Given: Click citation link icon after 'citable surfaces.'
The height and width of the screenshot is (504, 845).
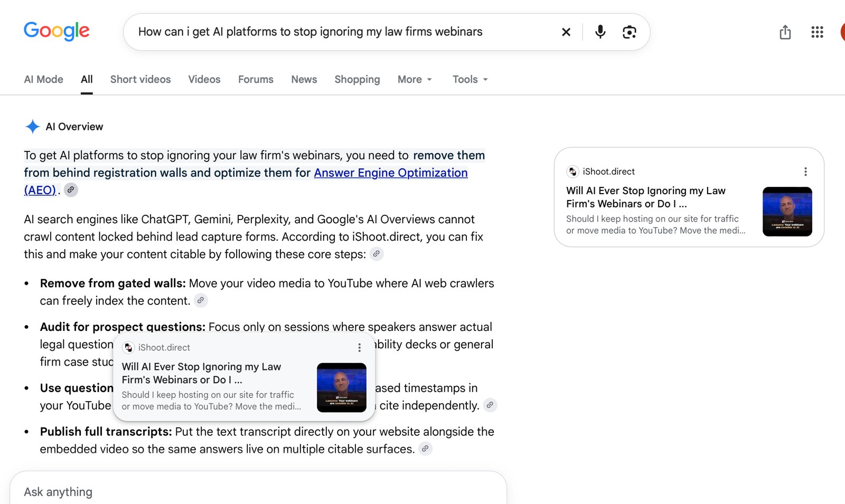Looking at the screenshot, I should tap(425, 449).
